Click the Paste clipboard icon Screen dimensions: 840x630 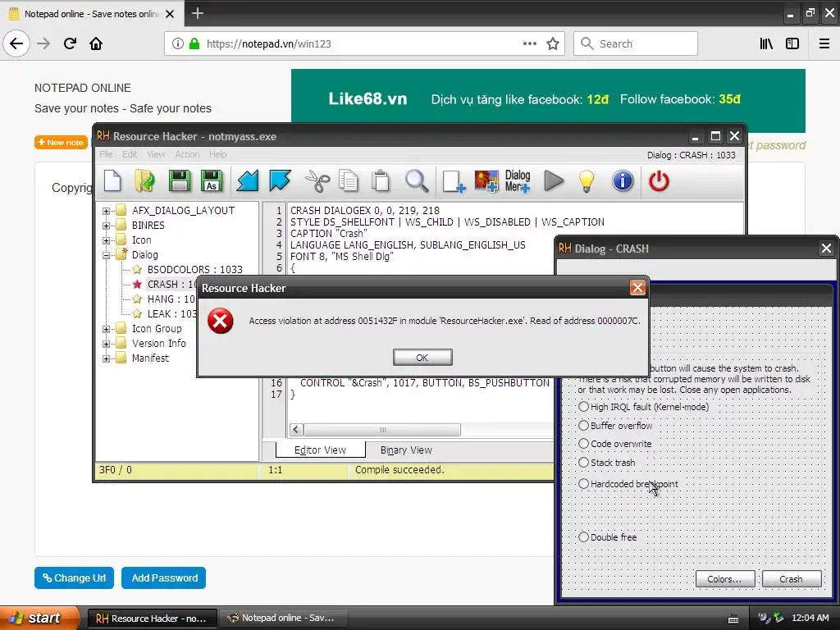click(x=381, y=181)
